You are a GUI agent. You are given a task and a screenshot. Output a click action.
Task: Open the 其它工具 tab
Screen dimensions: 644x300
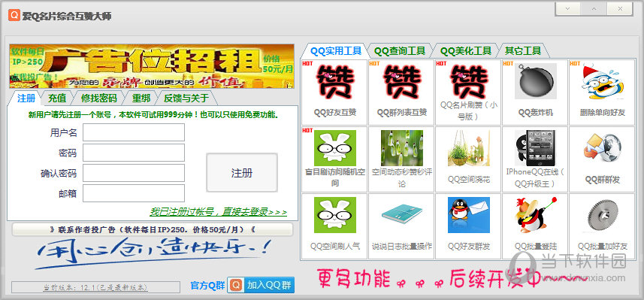pos(523,51)
